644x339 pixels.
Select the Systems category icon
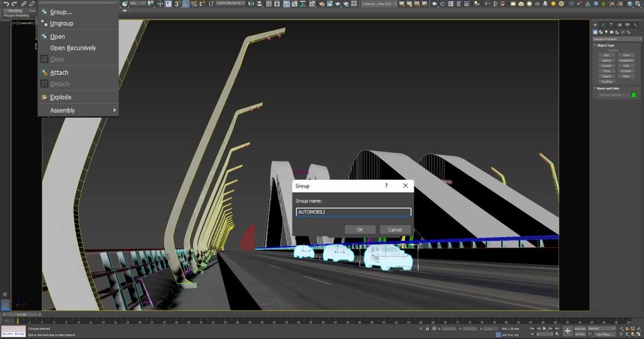628,32
